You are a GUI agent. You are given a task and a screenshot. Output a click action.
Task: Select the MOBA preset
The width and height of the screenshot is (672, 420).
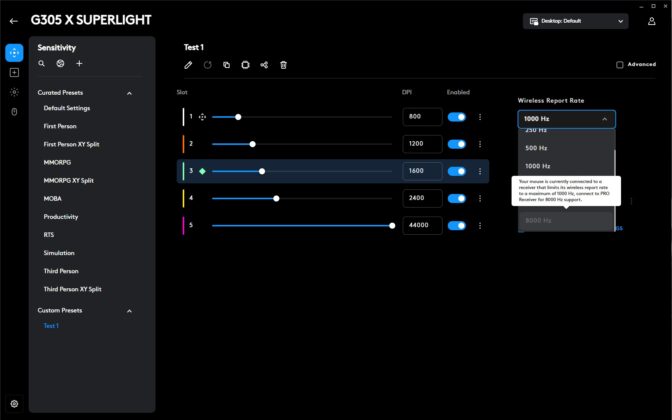[53, 198]
